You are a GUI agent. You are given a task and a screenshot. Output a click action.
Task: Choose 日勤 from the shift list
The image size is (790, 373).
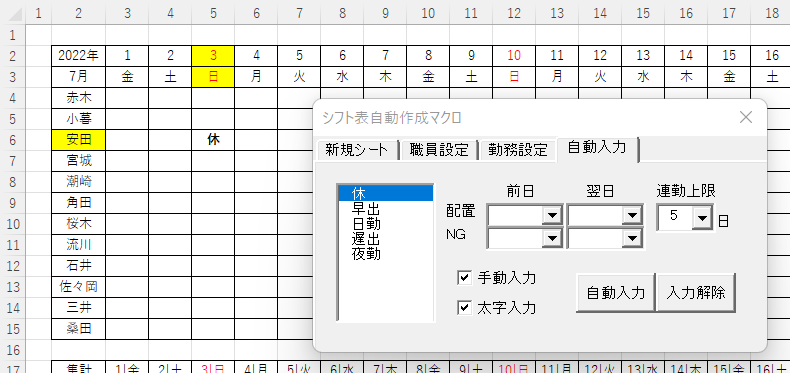pyautogui.click(x=386, y=224)
